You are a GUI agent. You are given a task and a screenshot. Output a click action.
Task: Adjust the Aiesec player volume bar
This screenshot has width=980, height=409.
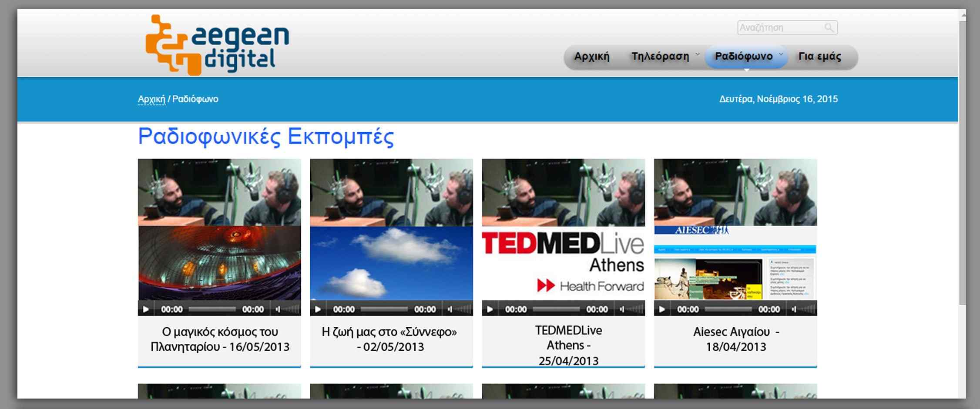point(808,309)
